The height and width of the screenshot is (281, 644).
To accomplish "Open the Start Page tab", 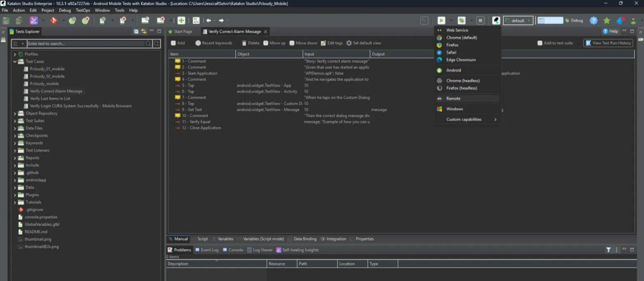I will tap(180, 32).
